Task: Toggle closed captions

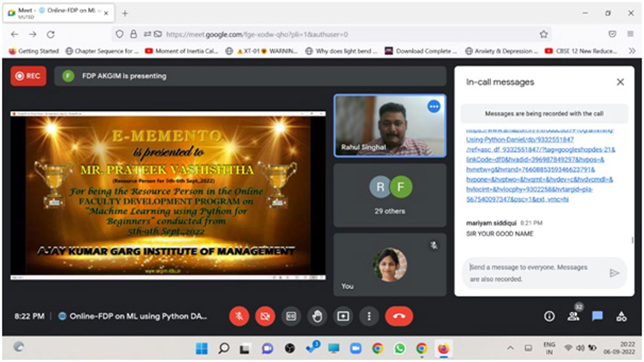Action: [291, 316]
